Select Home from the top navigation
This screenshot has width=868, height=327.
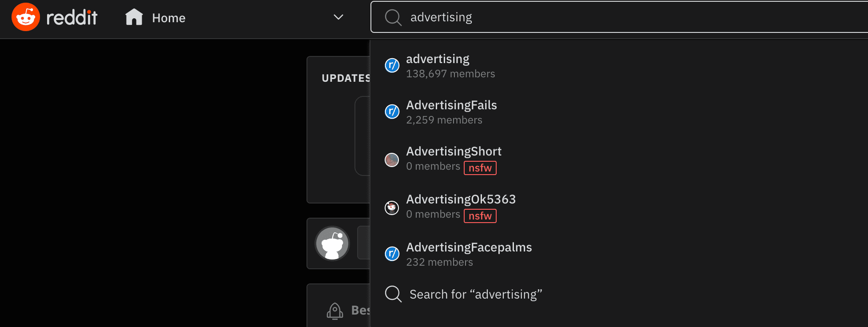(x=168, y=18)
